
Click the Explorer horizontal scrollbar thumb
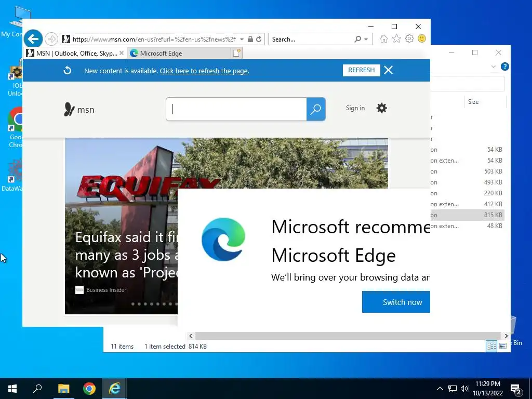click(348, 336)
